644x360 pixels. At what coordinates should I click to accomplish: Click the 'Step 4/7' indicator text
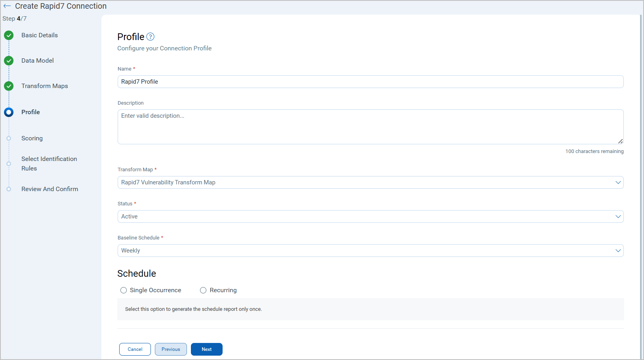point(15,19)
